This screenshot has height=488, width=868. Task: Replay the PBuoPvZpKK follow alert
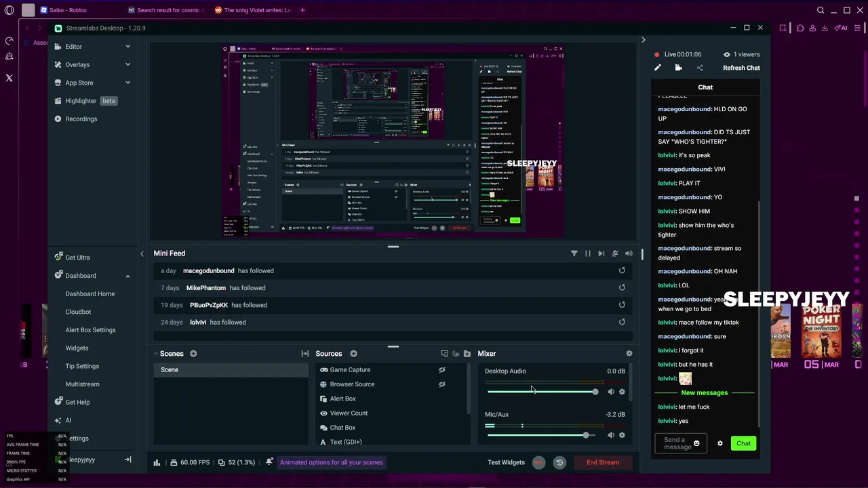coord(622,305)
